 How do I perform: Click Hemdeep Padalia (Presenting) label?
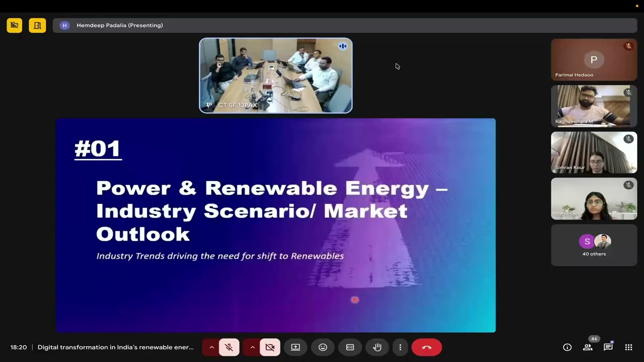120,25
